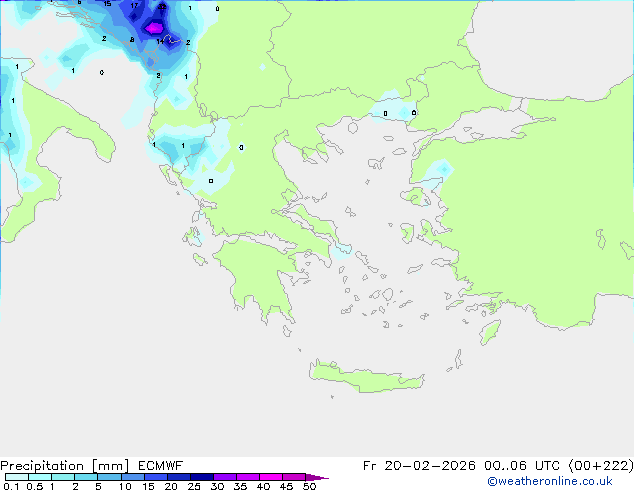Image resolution: width=634 pixels, height=490 pixels.
Task: Select legend swatch between 35 and 40
Action: (x=248, y=477)
